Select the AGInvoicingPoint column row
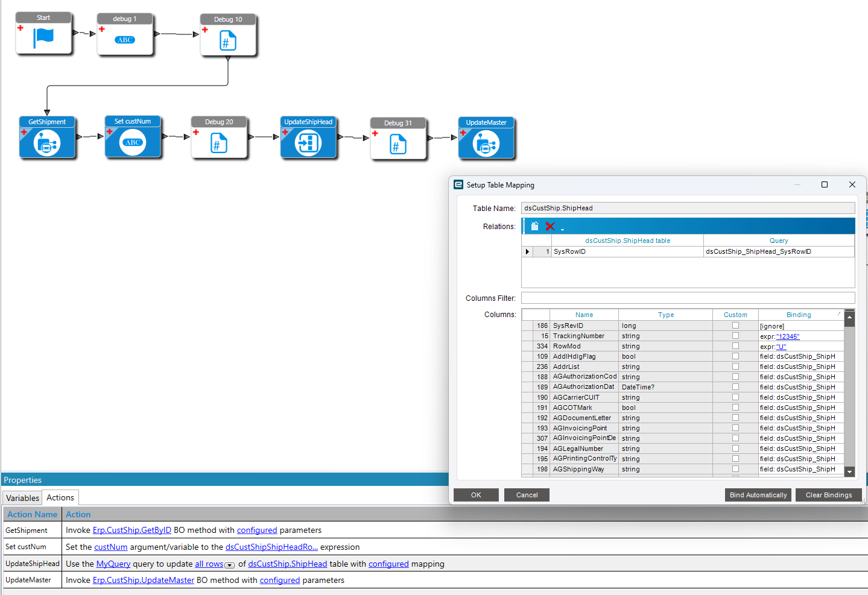This screenshot has height=595, width=868. point(683,428)
